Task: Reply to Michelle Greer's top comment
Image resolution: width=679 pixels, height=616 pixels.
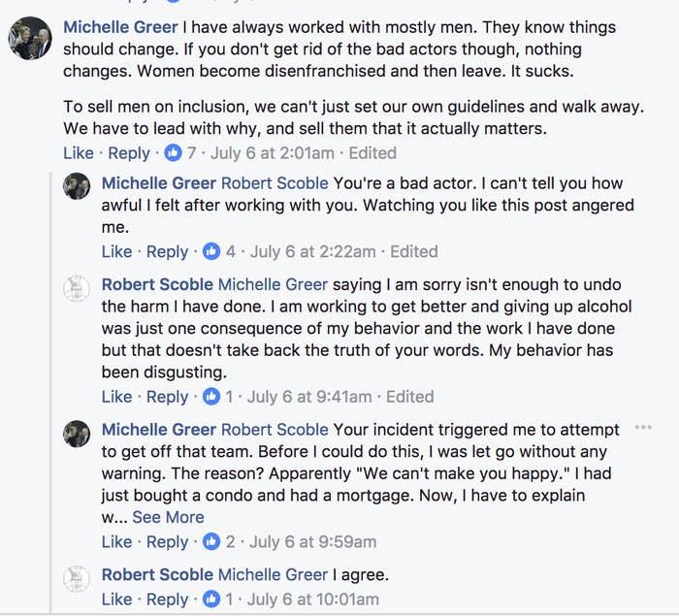Action: tap(129, 153)
